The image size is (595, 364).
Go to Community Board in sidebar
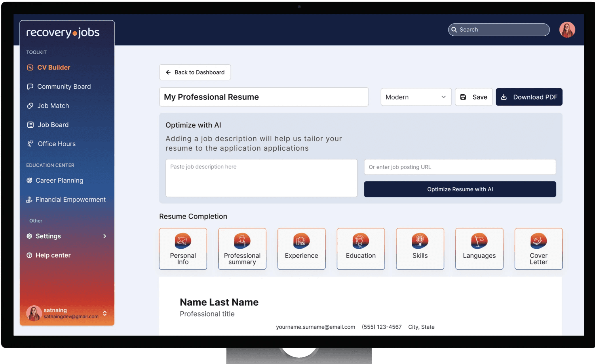point(64,87)
